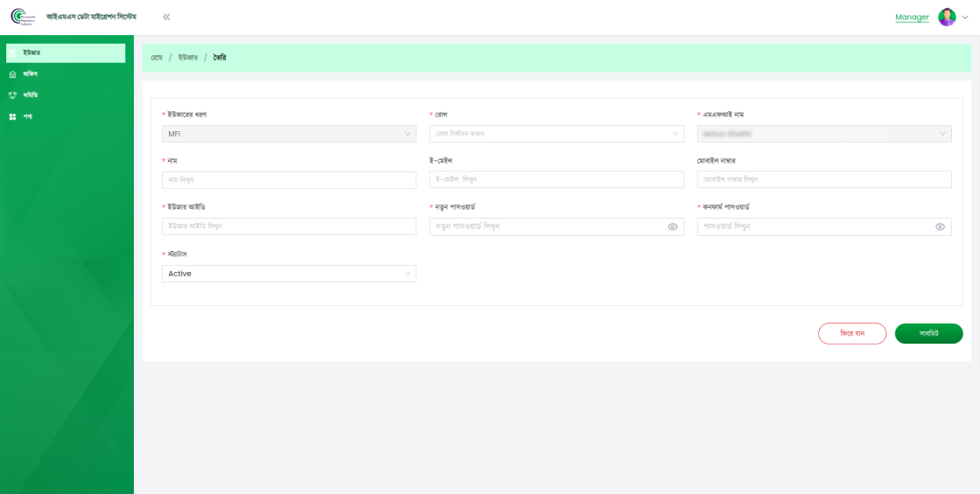This screenshot has width=980, height=494.
Task: Go to হোম (Home) in the breadcrumb
Action: [157, 58]
